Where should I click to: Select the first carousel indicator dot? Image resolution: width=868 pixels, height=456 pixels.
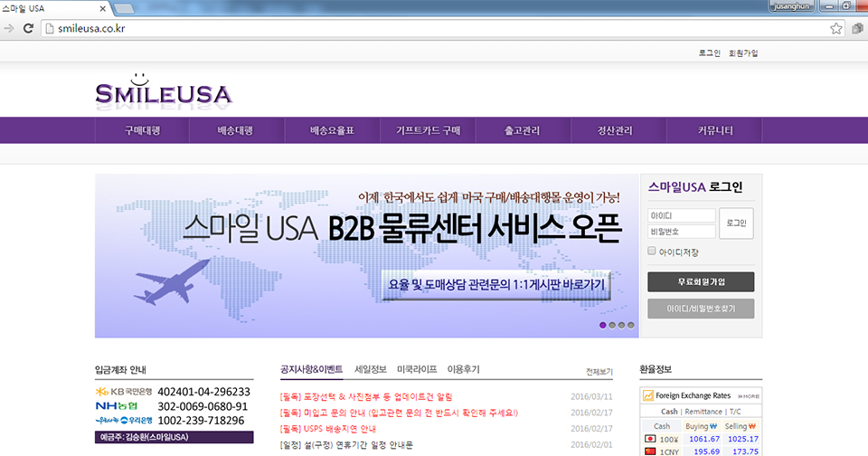click(x=602, y=324)
